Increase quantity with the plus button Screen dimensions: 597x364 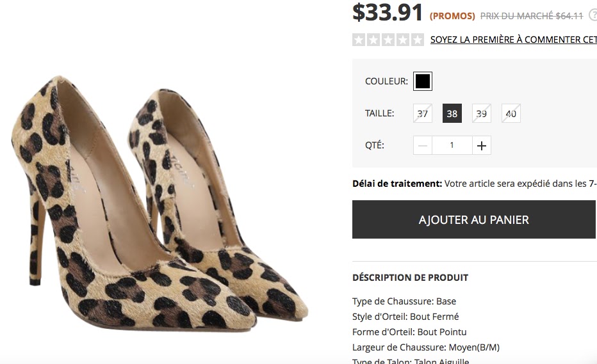click(482, 145)
